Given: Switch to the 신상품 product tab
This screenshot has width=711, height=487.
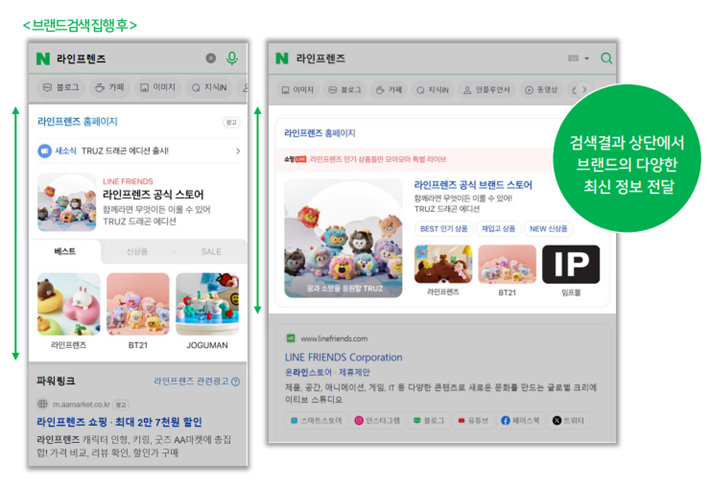Looking at the screenshot, I should [137, 251].
